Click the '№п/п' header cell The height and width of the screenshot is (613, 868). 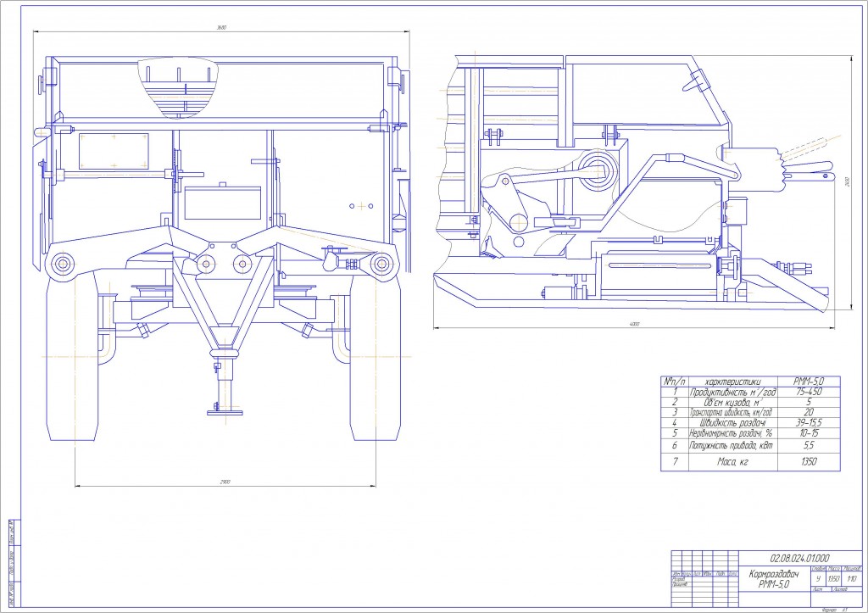[x=674, y=382]
